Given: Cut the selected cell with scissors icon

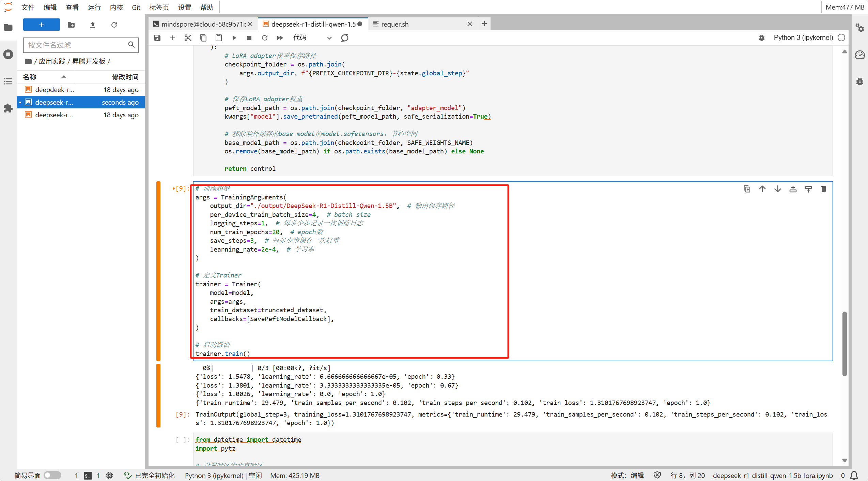Looking at the screenshot, I should pyautogui.click(x=188, y=37).
